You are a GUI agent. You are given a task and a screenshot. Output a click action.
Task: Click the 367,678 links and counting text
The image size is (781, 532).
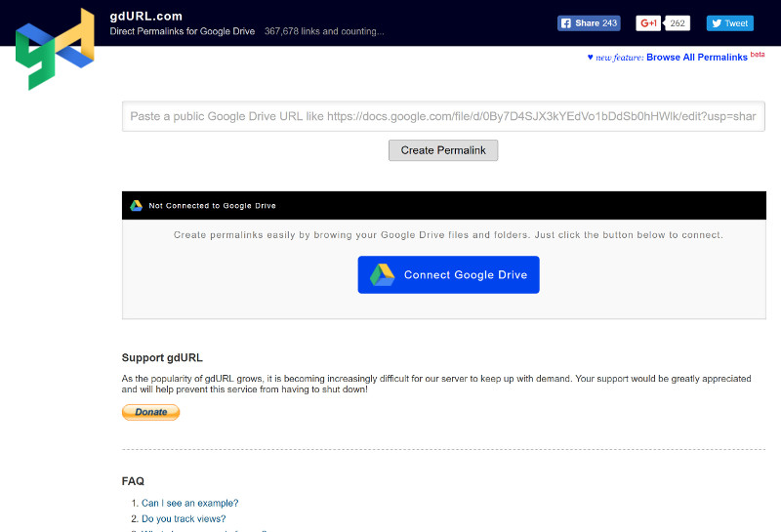pyautogui.click(x=324, y=31)
